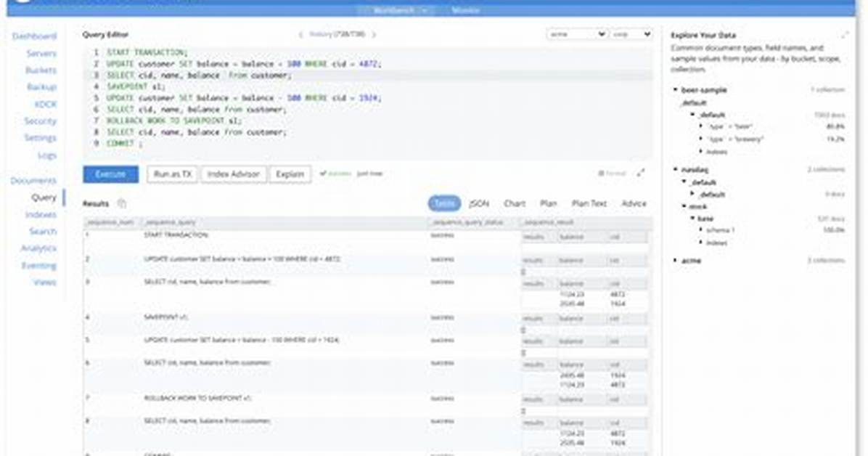Switch results view to Advice
This screenshot has height=456, width=868.
(x=634, y=203)
